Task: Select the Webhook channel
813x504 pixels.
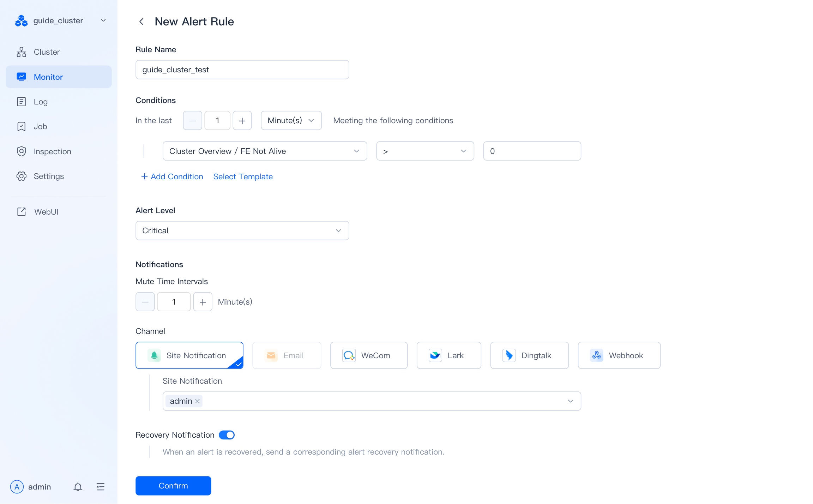Action: (x=619, y=355)
